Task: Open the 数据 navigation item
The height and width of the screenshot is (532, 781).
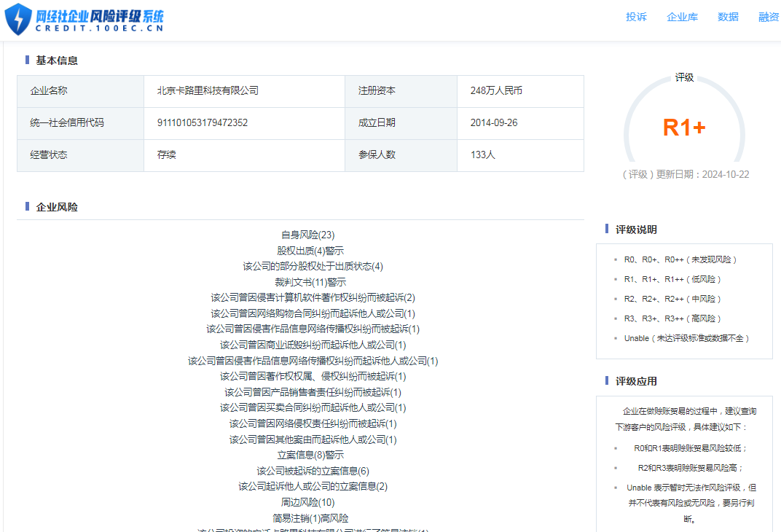Action: coord(728,17)
